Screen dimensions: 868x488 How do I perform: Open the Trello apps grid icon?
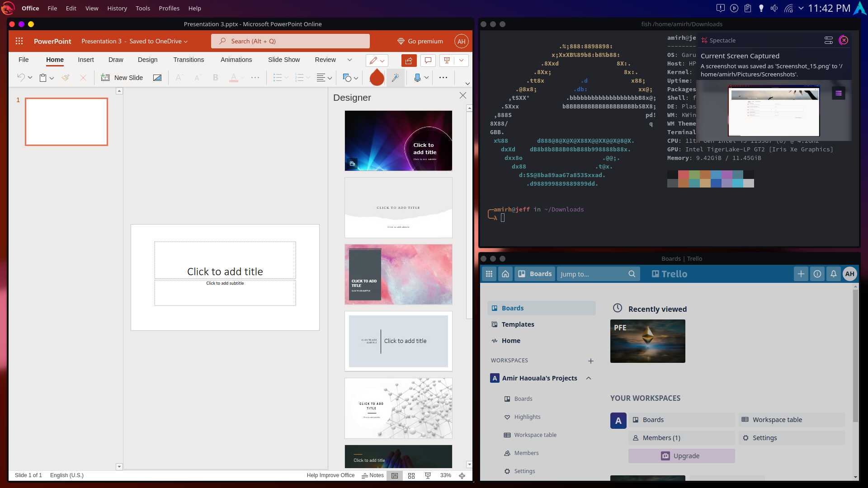pyautogui.click(x=489, y=274)
